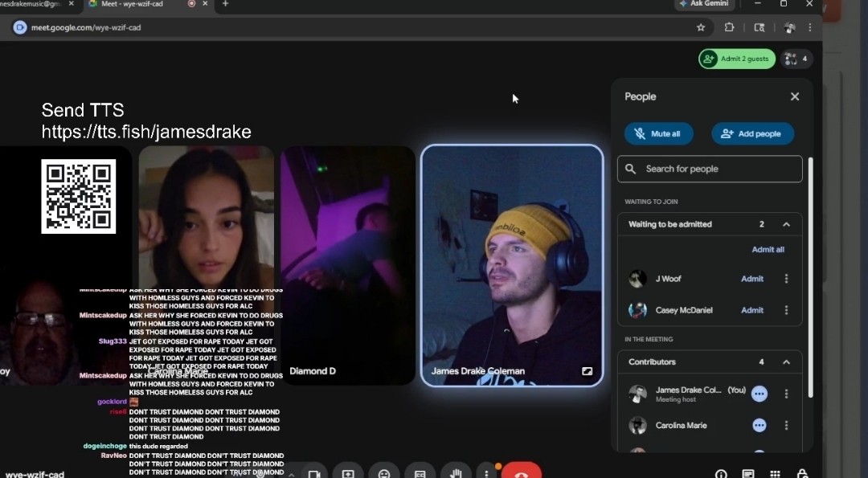
Task: Click the Meeting host label
Action: point(675,400)
